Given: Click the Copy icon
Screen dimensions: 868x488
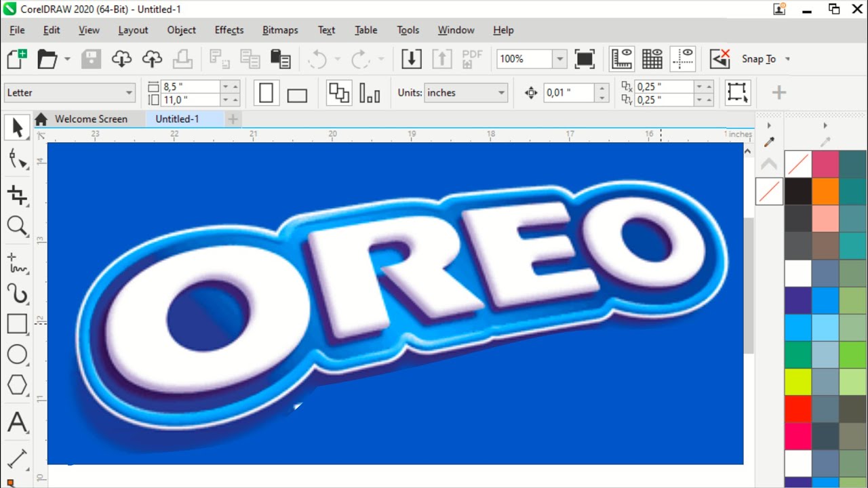Looking at the screenshot, I should (x=250, y=59).
